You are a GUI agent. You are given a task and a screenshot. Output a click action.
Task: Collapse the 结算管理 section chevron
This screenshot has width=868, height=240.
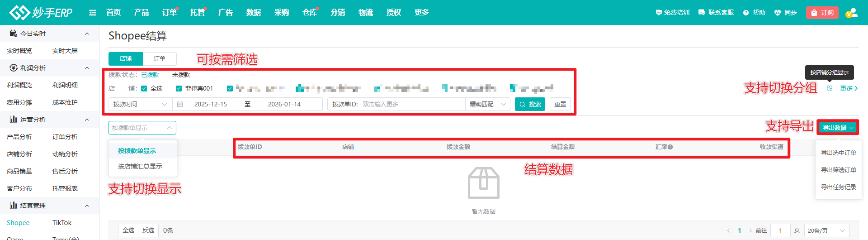pos(87,206)
